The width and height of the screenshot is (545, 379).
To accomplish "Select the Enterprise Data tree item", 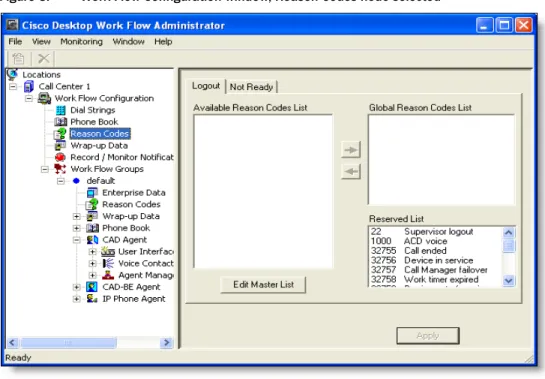I will (x=134, y=193).
